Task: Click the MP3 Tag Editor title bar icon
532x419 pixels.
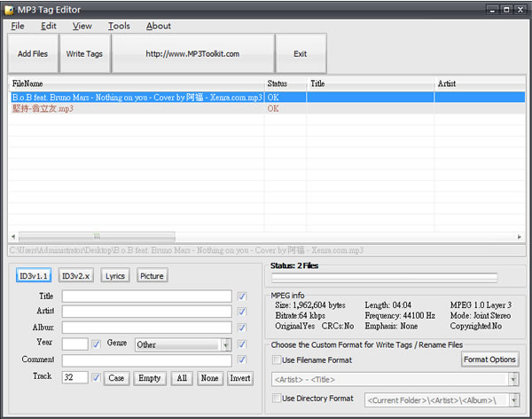Action: tap(9, 10)
